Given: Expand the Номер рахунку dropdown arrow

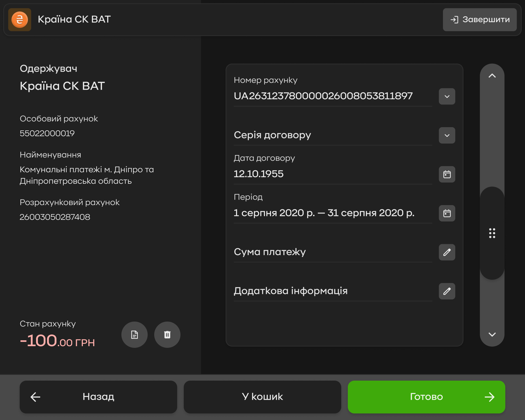Looking at the screenshot, I should point(447,96).
